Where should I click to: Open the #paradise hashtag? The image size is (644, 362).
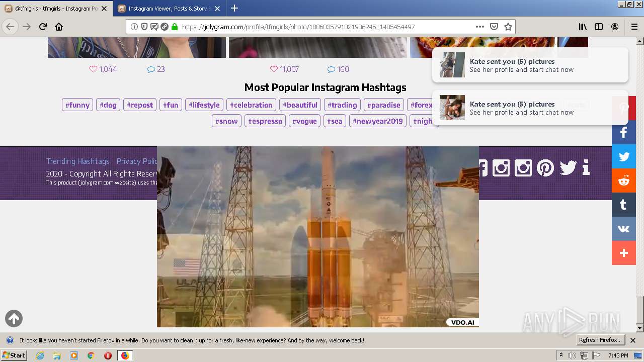point(384,105)
